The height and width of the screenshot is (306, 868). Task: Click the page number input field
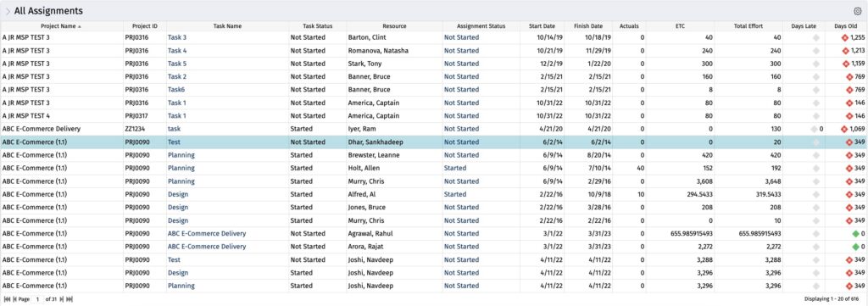click(x=37, y=299)
